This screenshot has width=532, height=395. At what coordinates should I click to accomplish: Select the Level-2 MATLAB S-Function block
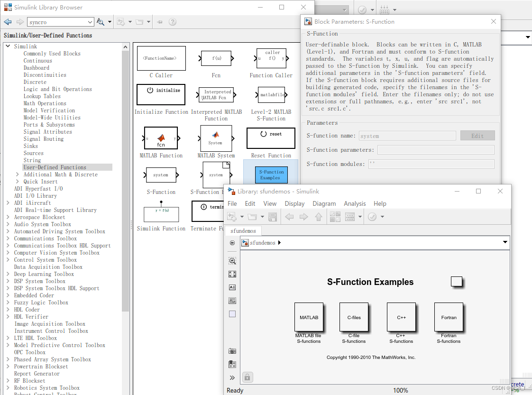tap(271, 95)
